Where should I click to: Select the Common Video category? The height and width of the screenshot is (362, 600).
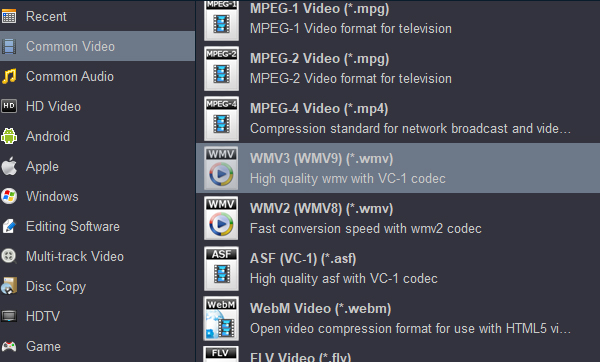97,46
